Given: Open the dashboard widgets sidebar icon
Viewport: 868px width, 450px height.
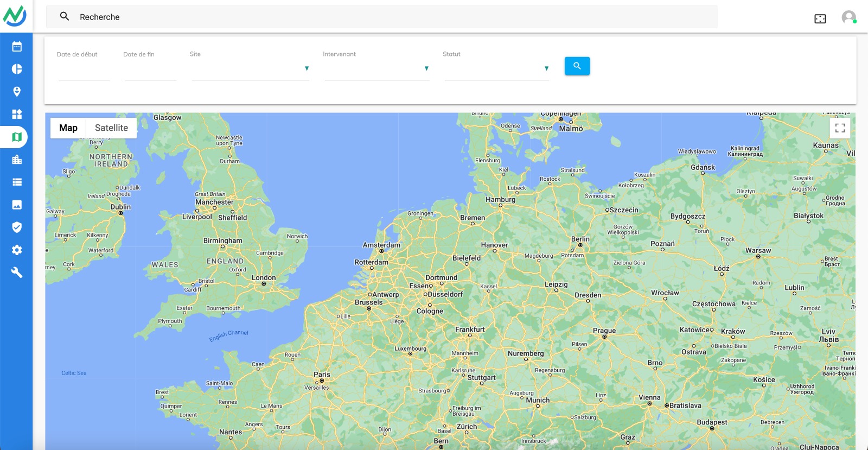Looking at the screenshot, I should (x=17, y=114).
